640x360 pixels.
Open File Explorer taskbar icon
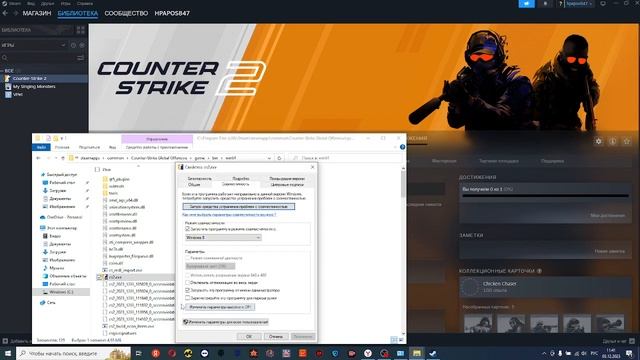point(416,353)
